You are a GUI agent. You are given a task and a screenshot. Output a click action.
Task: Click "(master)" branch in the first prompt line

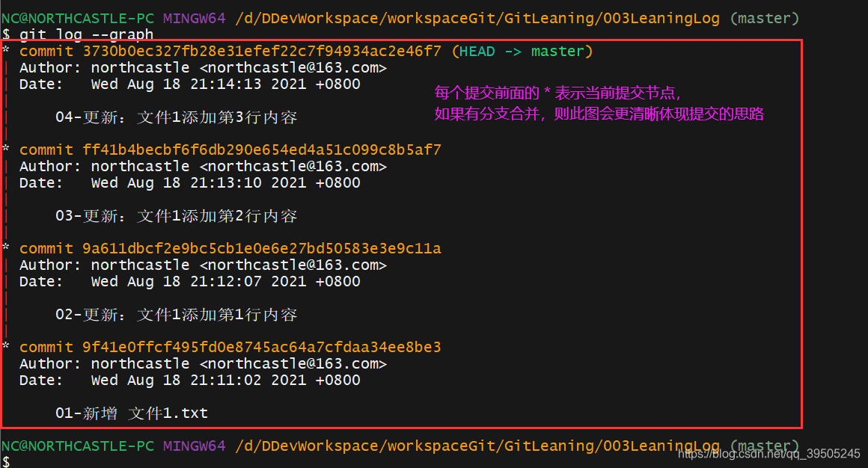765,18
